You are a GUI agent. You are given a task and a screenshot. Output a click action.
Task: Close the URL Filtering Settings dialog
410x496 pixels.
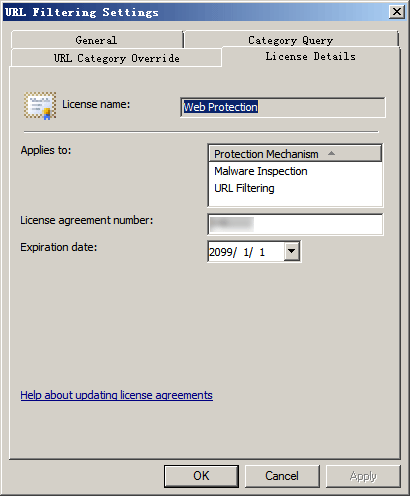pyautogui.click(x=397, y=12)
